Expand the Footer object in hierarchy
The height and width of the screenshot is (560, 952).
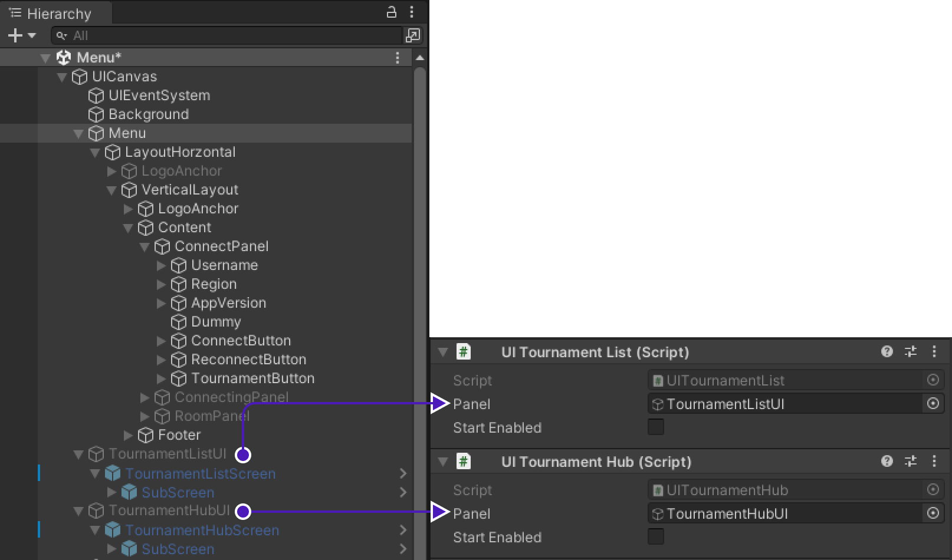[x=128, y=436]
